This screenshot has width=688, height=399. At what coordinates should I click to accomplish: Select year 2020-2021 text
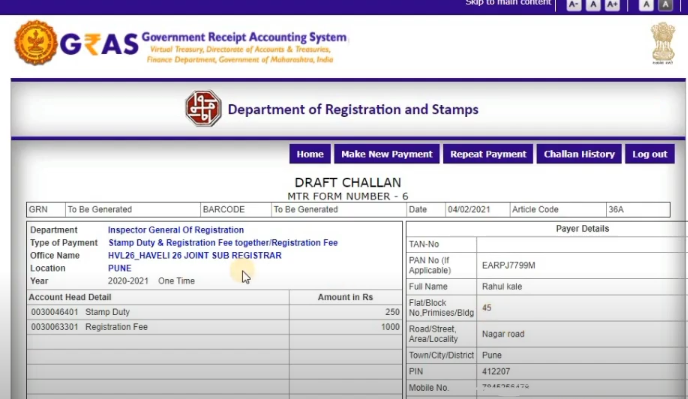click(128, 281)
